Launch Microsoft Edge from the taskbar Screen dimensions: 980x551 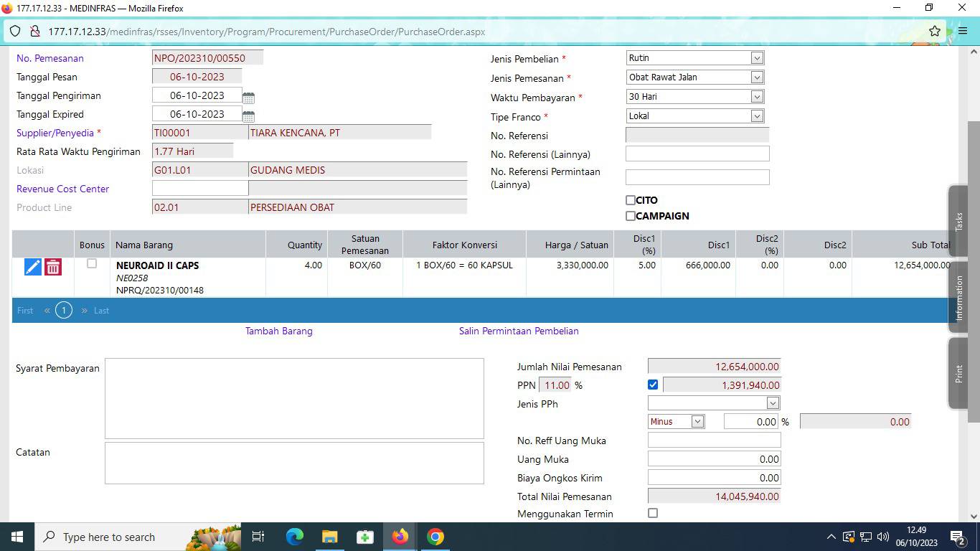294,537
